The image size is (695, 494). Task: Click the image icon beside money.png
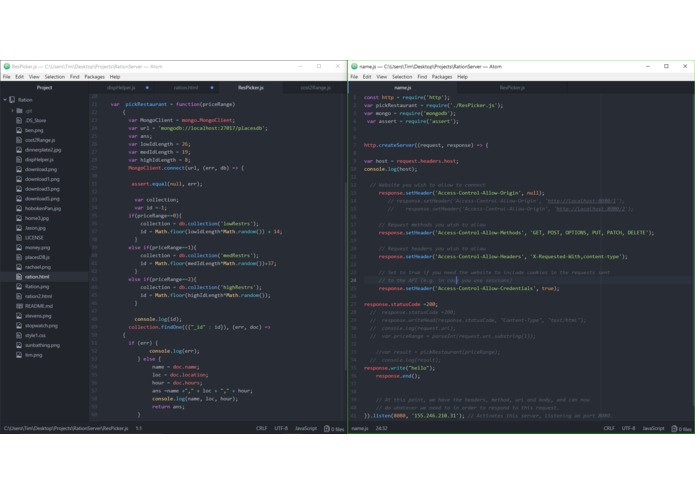click(x=19, y=247)
